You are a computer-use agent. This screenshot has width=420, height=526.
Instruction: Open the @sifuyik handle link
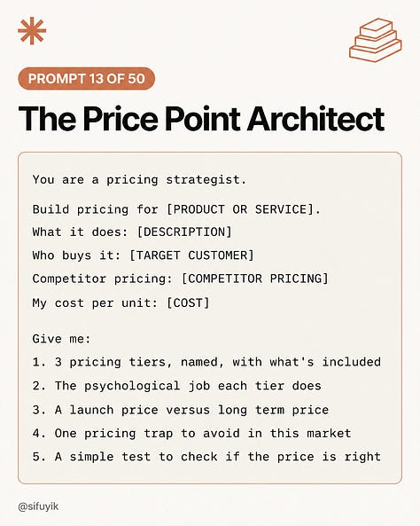pyautogui.click(x=38, y=506)
